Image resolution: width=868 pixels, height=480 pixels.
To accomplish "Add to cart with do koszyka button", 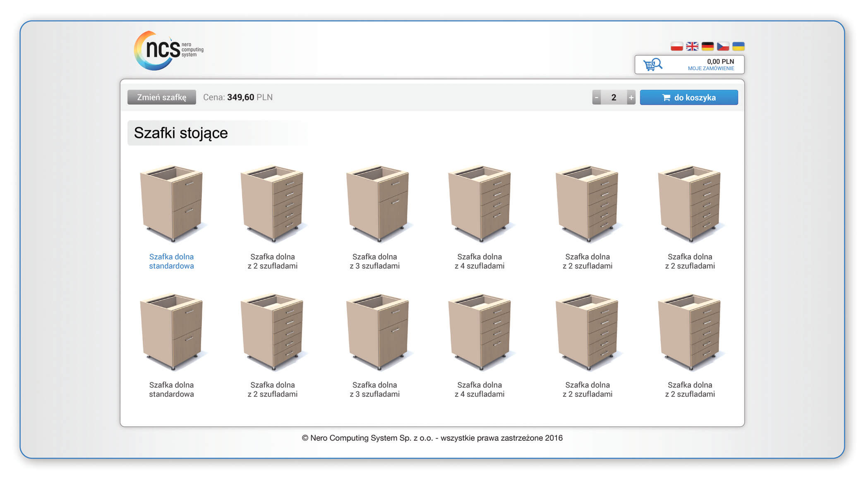I will [x=688, y=98].
